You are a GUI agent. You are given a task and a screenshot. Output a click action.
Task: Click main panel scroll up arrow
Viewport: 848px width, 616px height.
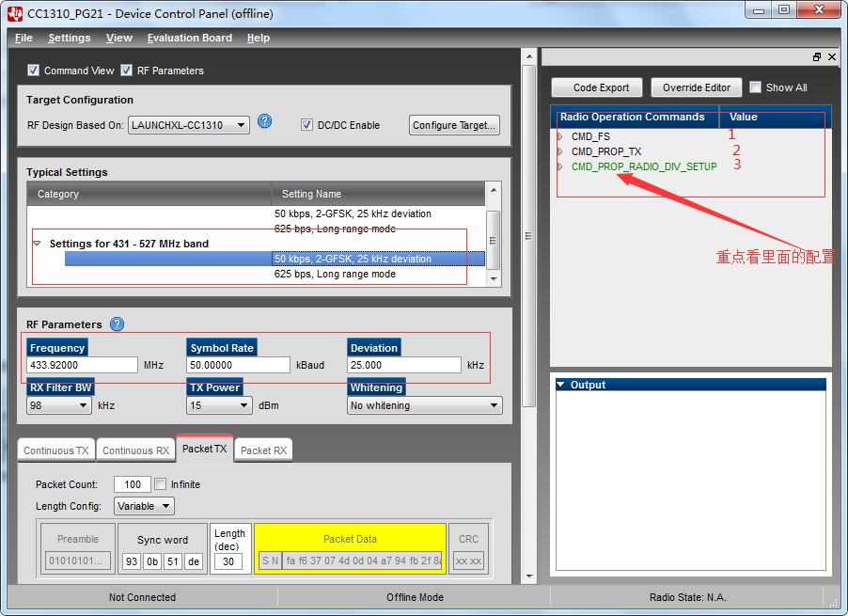click(x=529, y=56)
